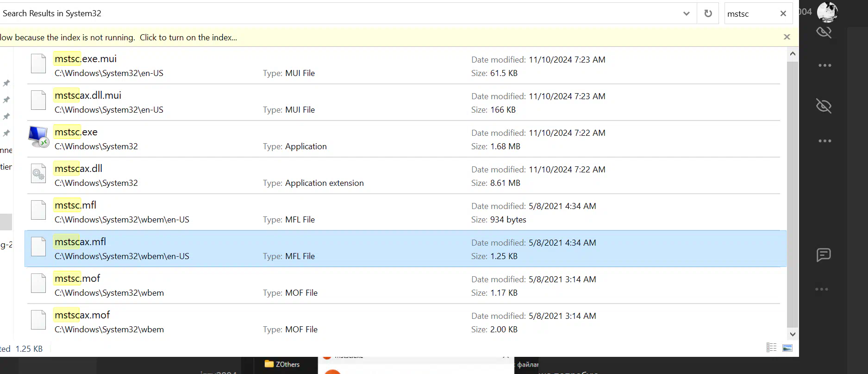Click the file icon of mstscax.mof
Image resolution: width=868 pixels, height=374 pixels.
(x=38, y=320)
